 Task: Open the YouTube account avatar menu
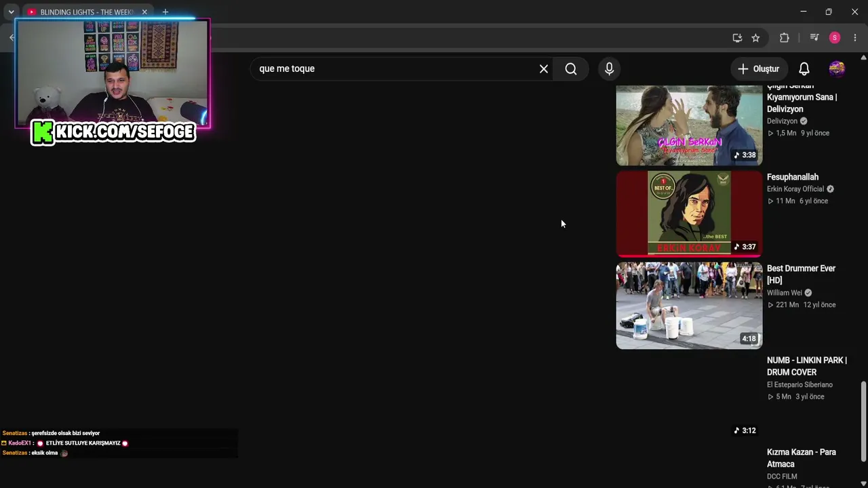coord(837,68)
